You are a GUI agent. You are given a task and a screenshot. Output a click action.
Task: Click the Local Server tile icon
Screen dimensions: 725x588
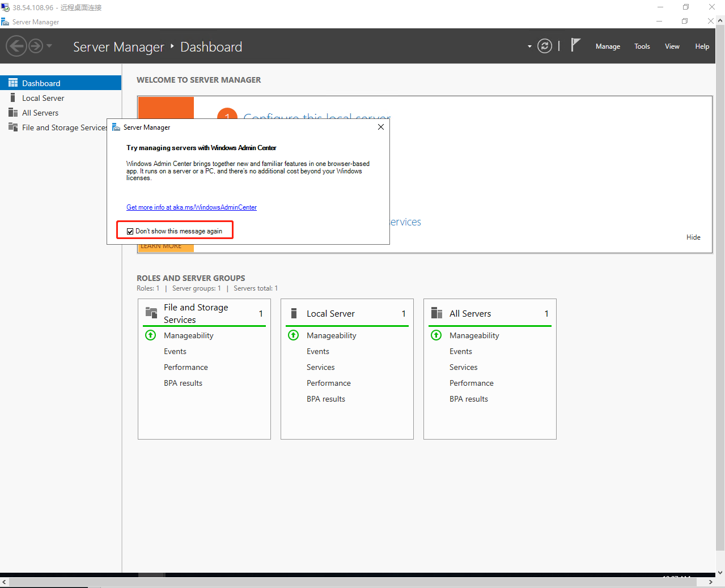[x=294, y=313]
